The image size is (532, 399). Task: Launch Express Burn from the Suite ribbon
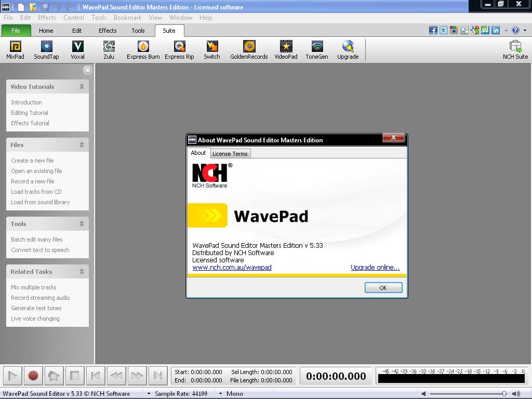click(143, 50)
